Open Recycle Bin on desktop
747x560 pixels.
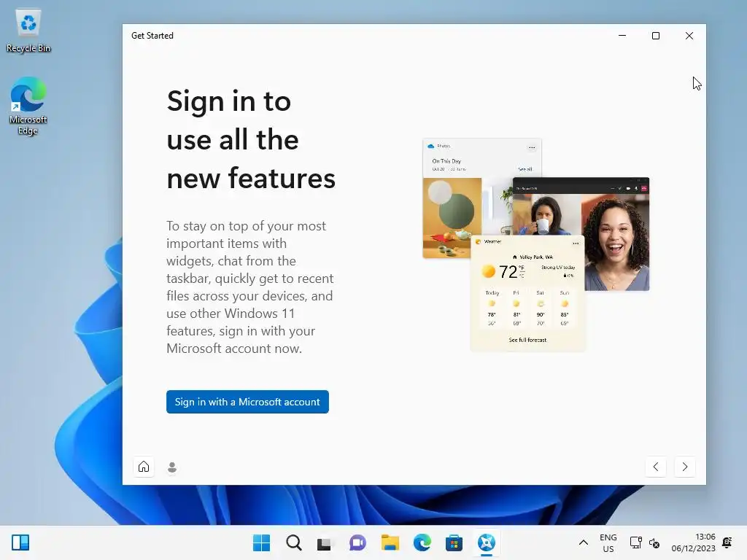click(x=28, y=31)
